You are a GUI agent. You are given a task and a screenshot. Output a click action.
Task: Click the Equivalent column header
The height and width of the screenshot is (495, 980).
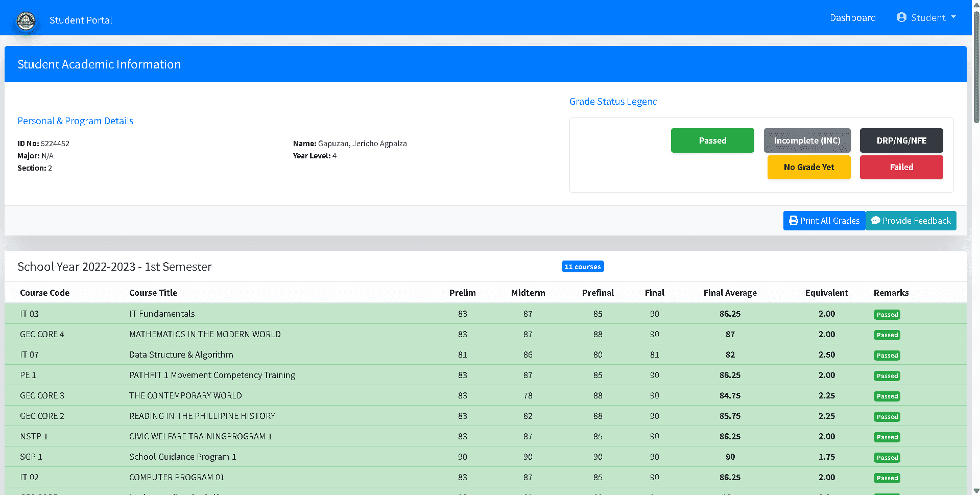coord(826,293)
